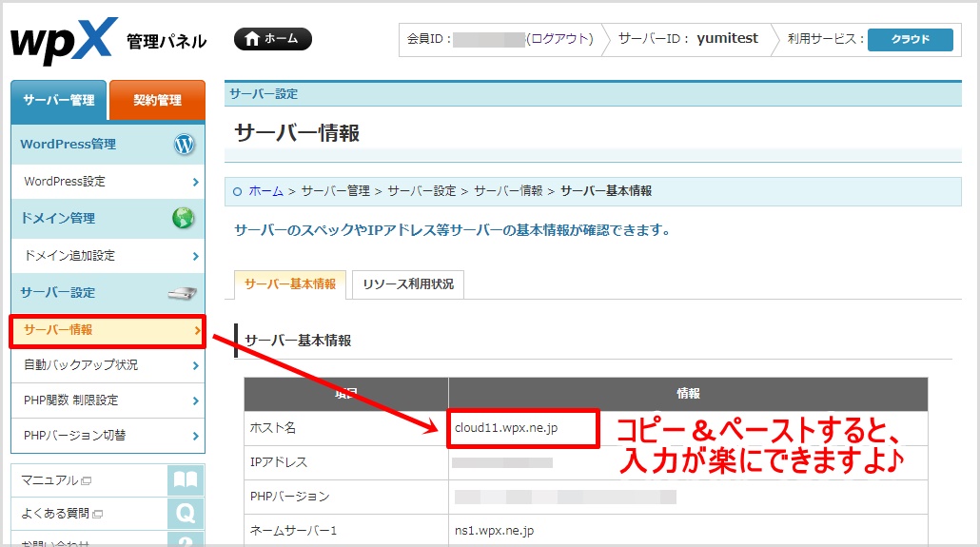Click the ネームサーバー1 row label
This screenshot has height=547, width=980.
click(x=293, y=531)
